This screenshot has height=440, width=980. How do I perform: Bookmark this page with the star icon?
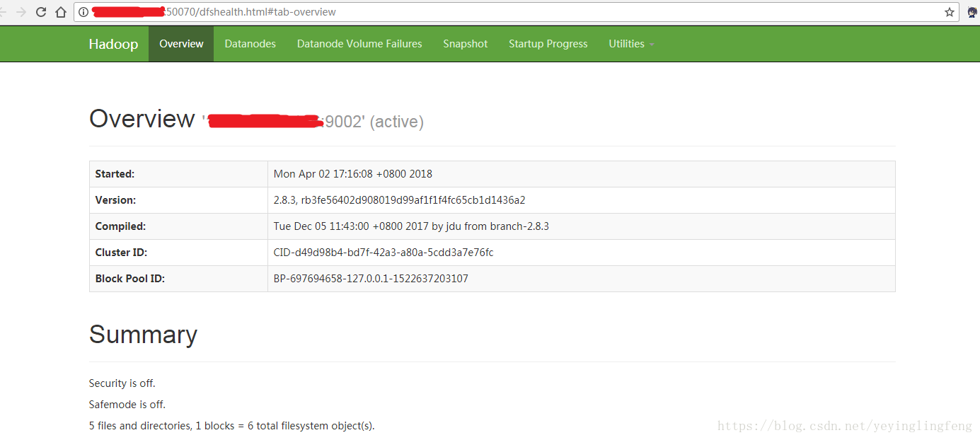coord(950,12)
